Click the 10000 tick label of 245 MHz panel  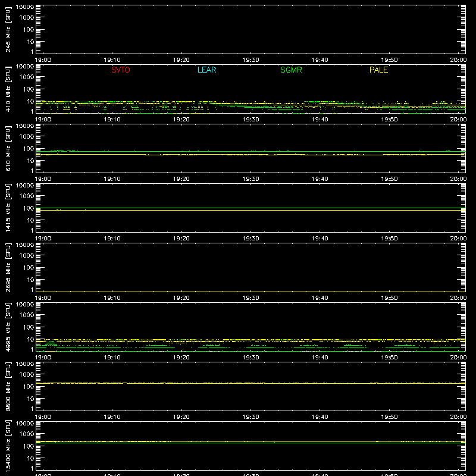pyautogui.click(x=25, y=7)
